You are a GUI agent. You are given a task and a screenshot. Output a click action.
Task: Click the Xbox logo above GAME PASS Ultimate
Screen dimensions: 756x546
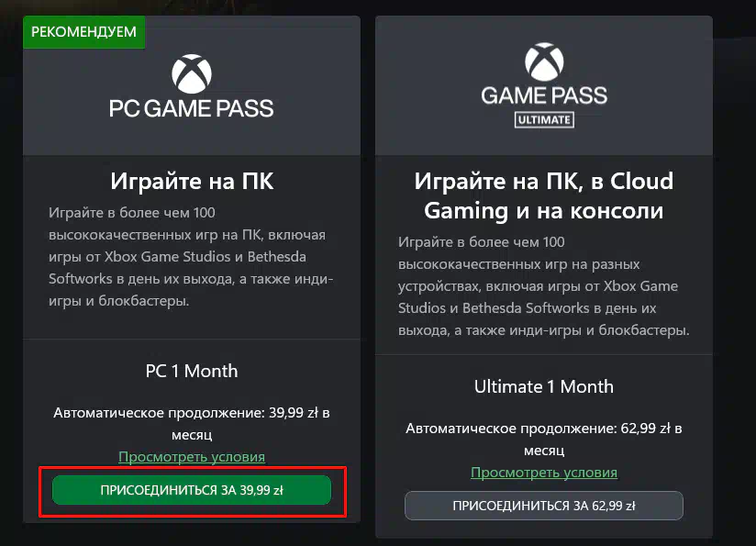544,61
